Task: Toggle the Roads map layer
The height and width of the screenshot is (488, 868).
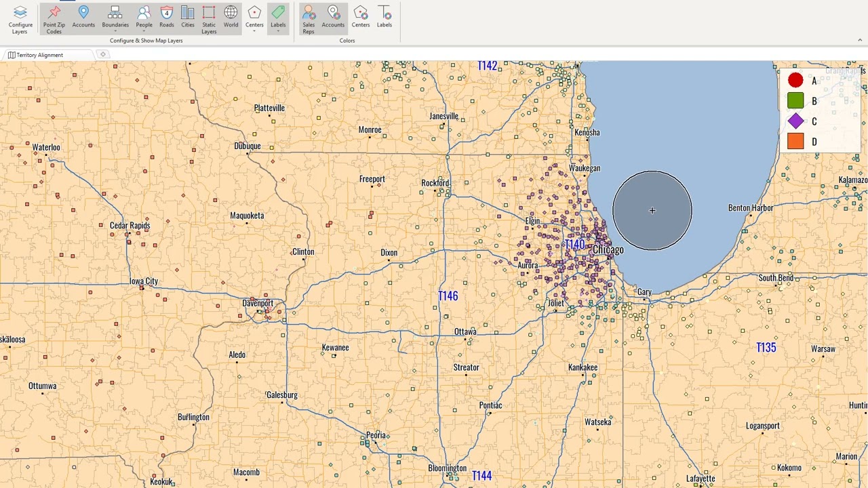Action: click(x=166, y=18)
